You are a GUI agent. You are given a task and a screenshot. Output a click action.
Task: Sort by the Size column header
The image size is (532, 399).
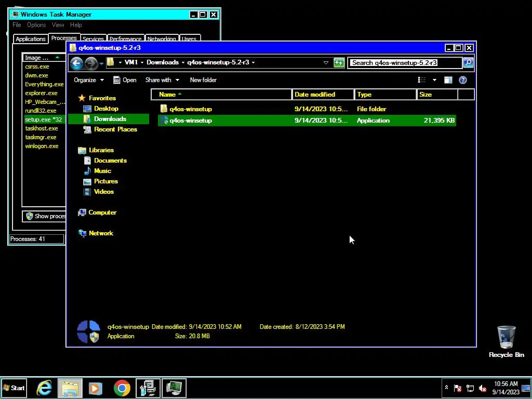pyautogui.click(x=437, y=95)
